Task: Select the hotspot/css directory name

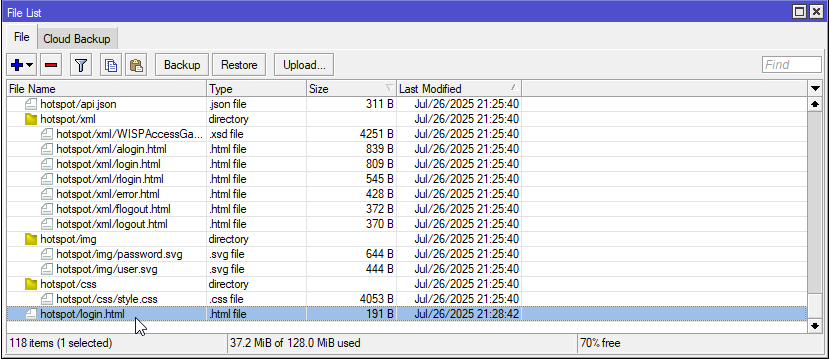Action: (68, 284)
